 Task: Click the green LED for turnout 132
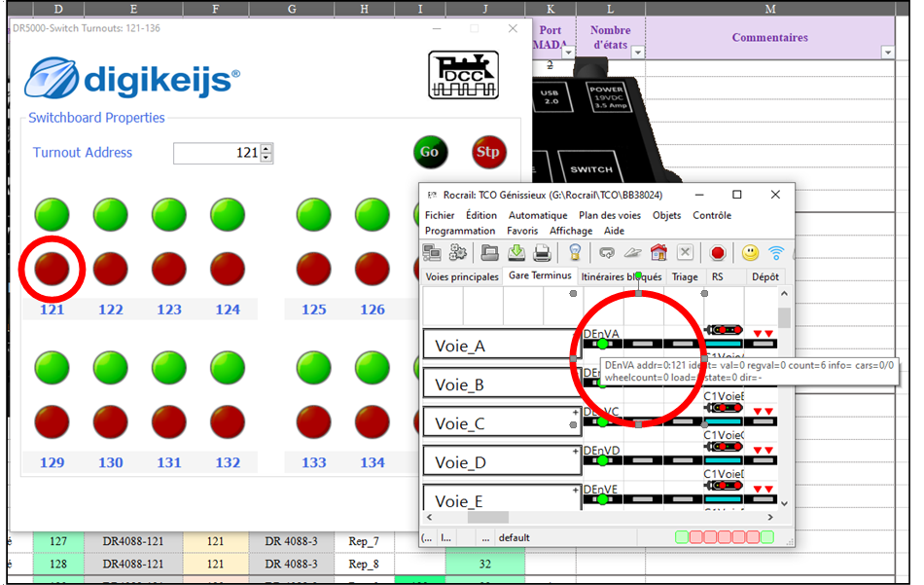228,367
